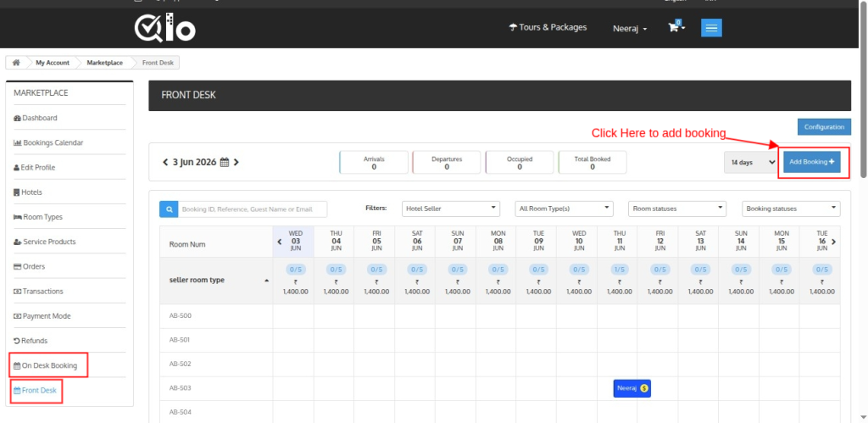The image size is (868, 423).
Task: Open Dashboard in the sidebar
Action: click(x=36, y=118)
